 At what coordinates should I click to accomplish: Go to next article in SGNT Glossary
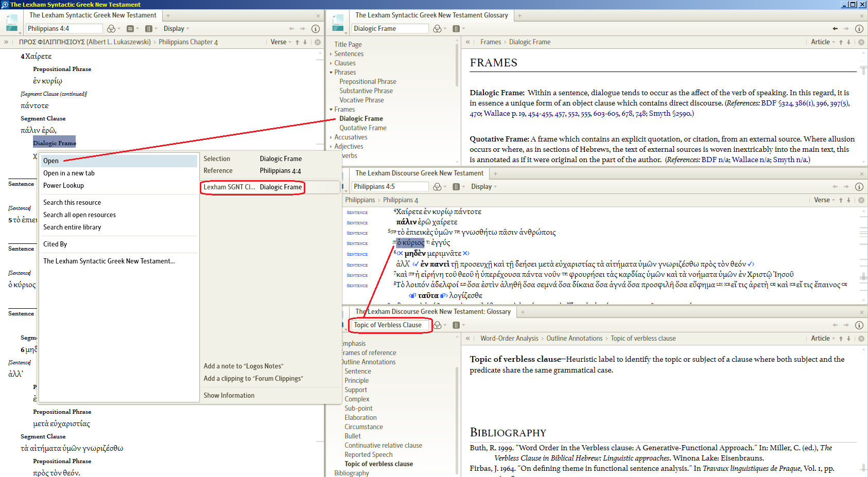click(x=848, y=42)
